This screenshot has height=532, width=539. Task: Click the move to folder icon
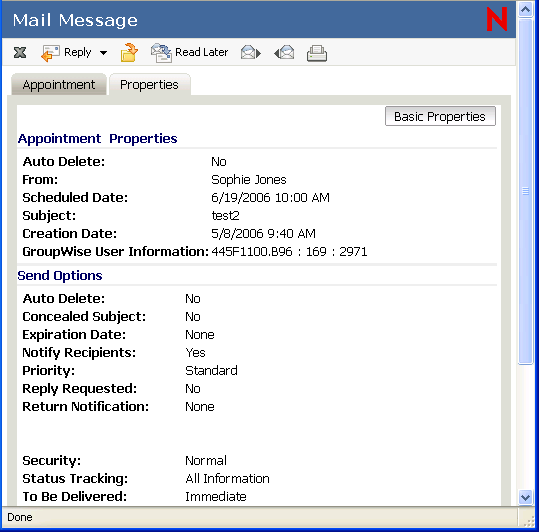(129, 53)
